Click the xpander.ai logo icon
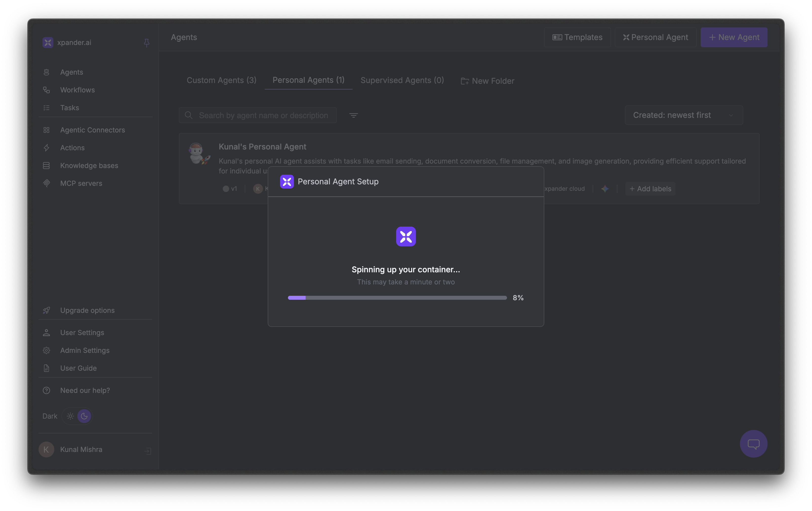The image size is (812, 511). (x=48, y=42)
